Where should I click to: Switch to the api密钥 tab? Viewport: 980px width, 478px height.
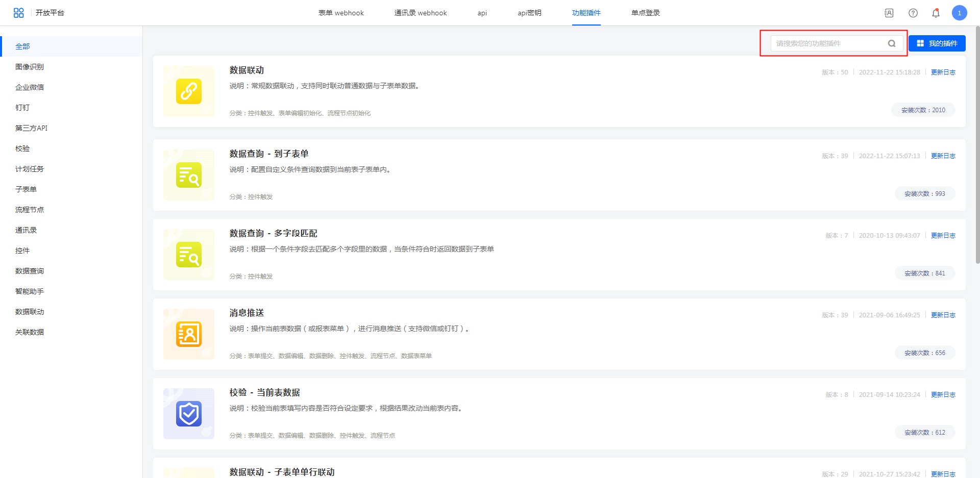coord(529,13)
